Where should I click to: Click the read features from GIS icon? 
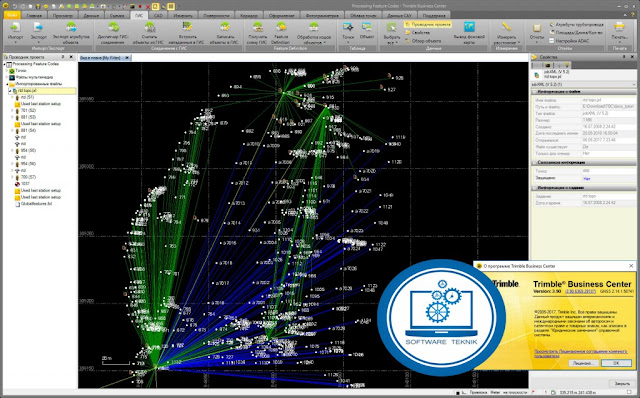(149, 28)
